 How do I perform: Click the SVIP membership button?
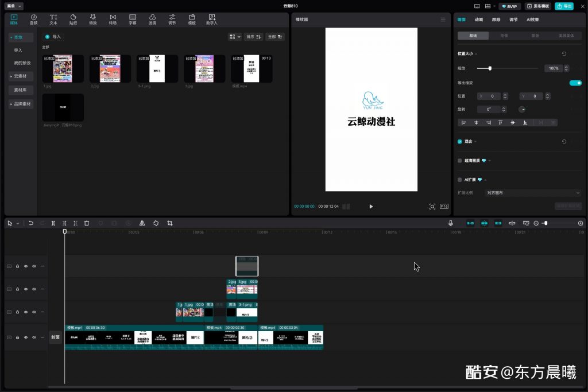pos(509,6)
